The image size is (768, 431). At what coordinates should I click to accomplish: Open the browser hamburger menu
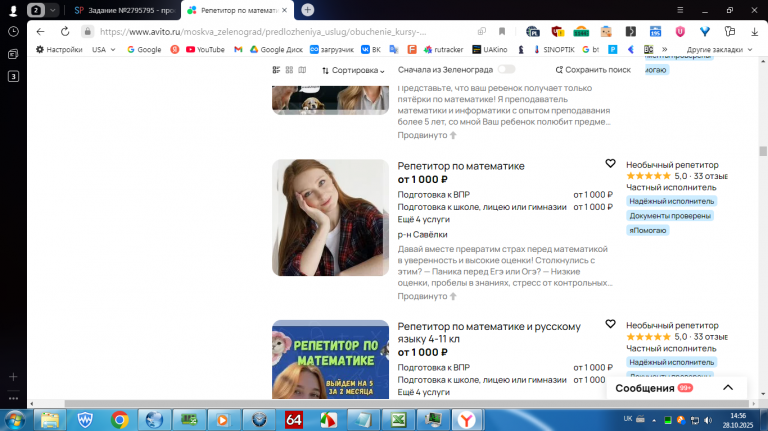coord(680,10)
